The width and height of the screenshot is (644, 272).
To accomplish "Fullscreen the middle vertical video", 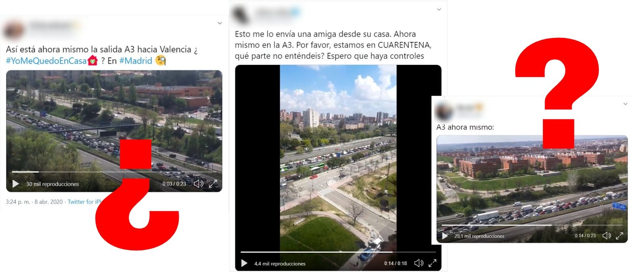I will click(433, 263).
